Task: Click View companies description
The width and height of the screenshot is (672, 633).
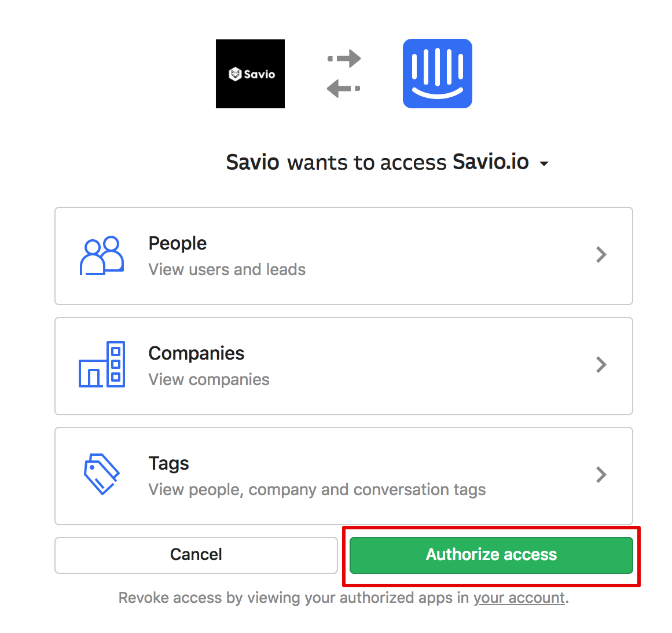Action: tap(209, 379)
